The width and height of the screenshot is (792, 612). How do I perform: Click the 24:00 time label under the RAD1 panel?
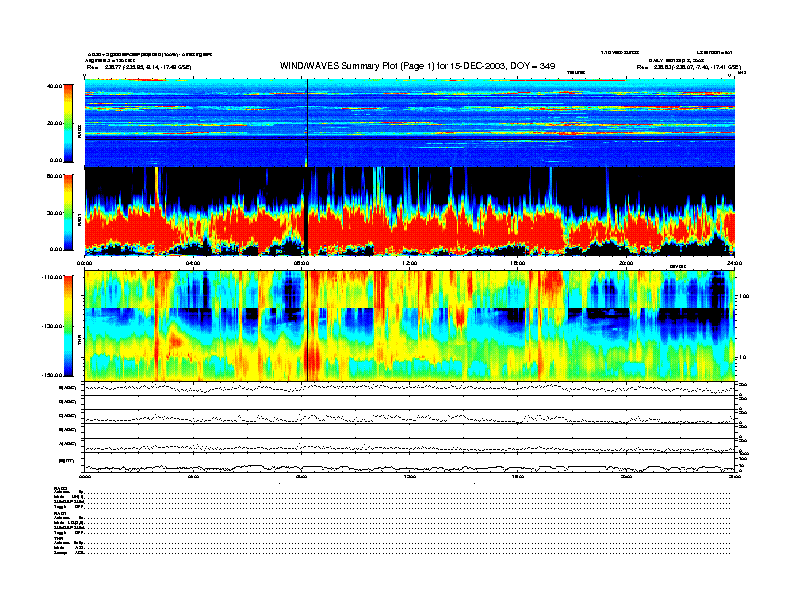[734, 263]
